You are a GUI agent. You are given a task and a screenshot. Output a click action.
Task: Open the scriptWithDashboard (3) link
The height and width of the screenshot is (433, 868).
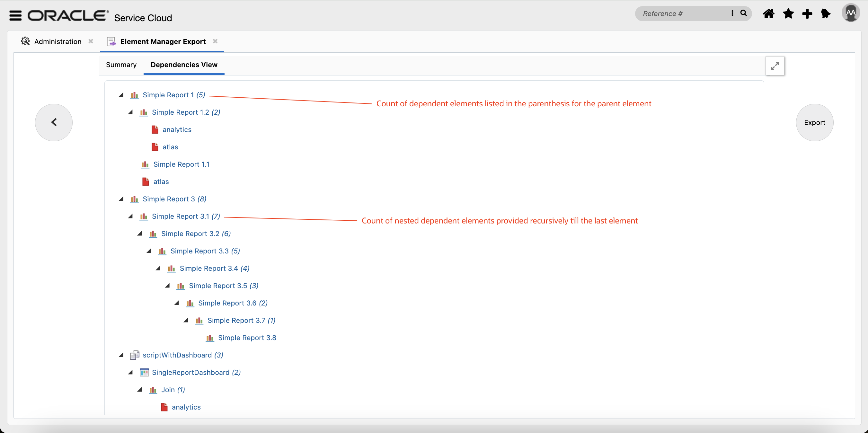pyautogui.click(x=183, y=355)
